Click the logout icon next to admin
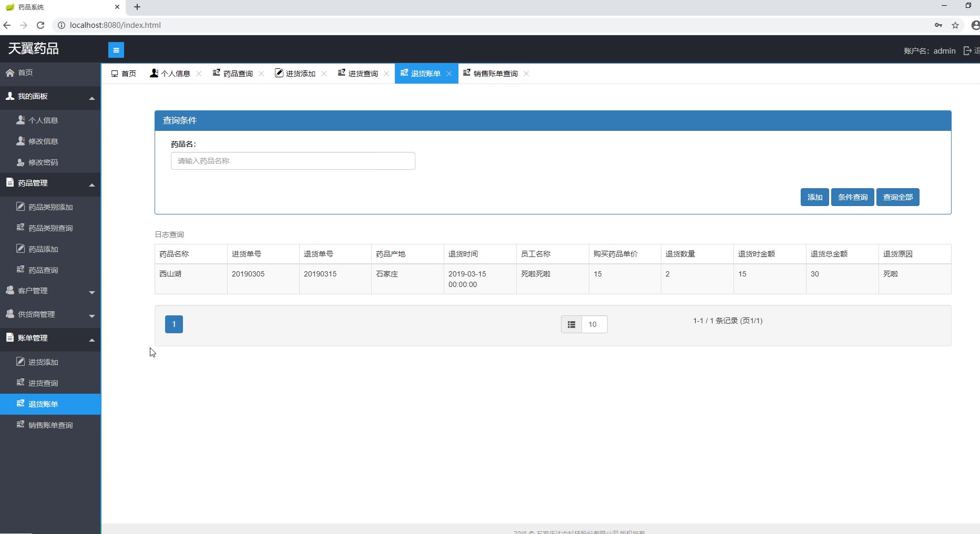 [x=967, y=50]
